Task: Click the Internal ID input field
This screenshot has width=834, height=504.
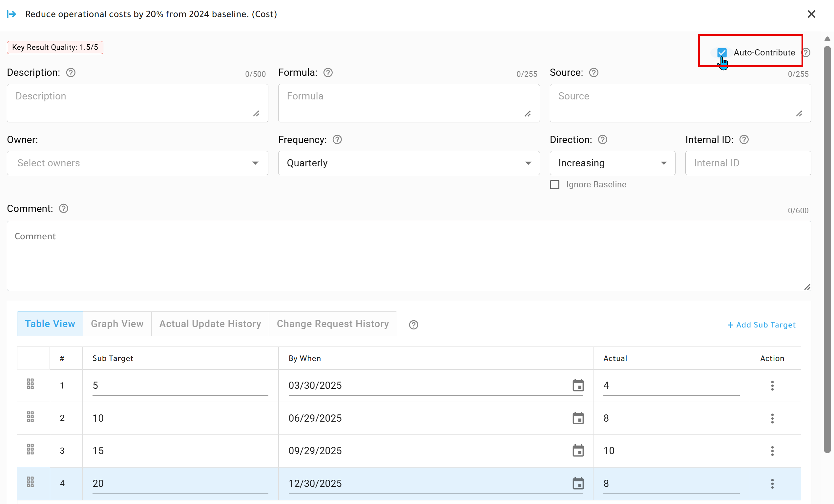Action: 748,163
